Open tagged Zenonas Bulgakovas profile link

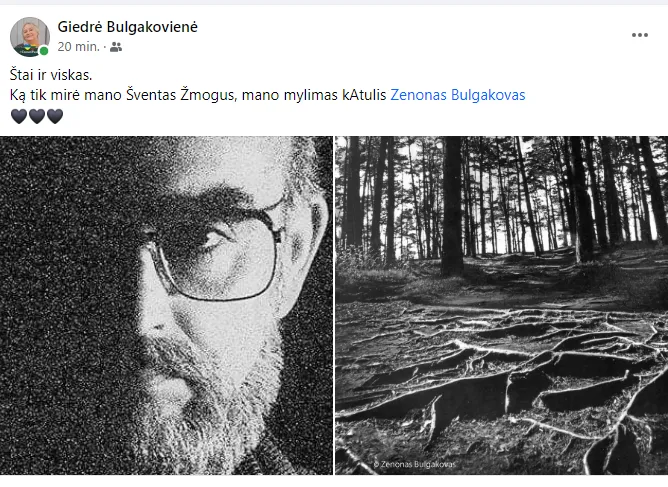click(x=458, y=95)
